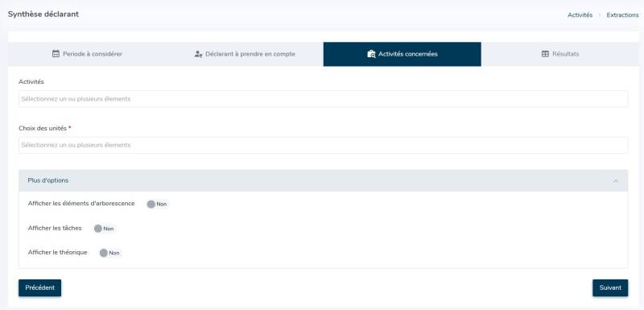
Task: Click the Afficher le théorique label
Action: (x=57, y=252)
